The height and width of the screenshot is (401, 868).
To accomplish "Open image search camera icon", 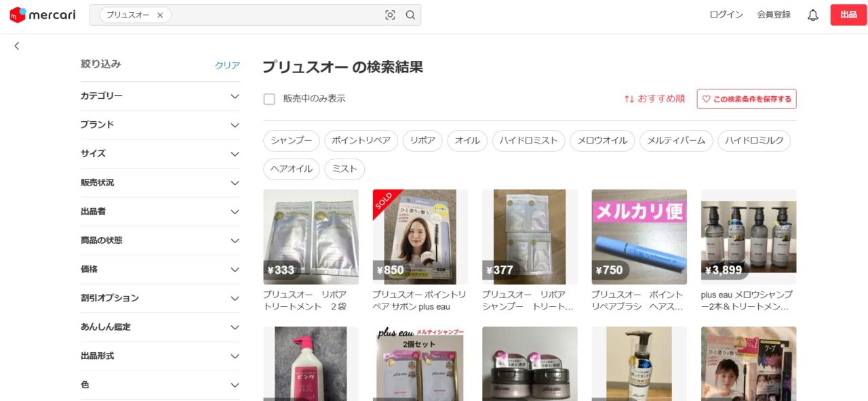I will click(390, 15).
